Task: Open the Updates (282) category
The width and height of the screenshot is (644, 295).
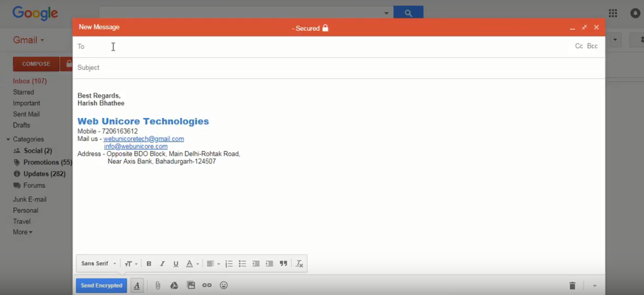Action: 44,173
